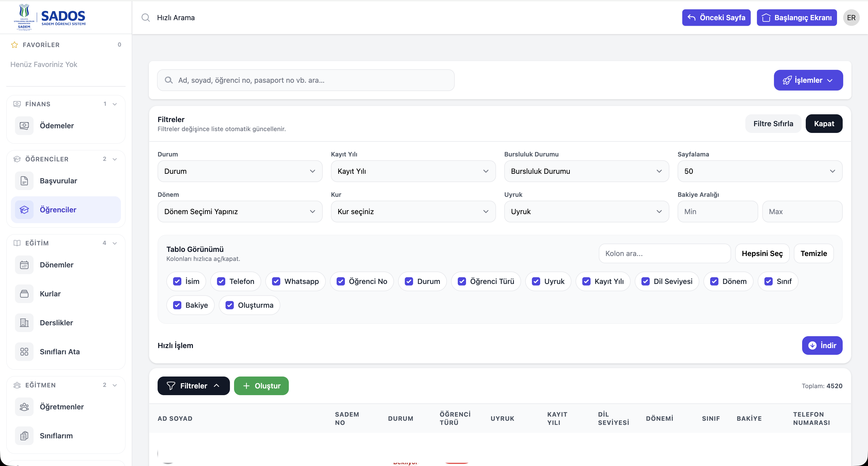Uncheck the İsim column checkbox
Screen dimensions: 868x466
pyautogui.click(x=177, y=281)
